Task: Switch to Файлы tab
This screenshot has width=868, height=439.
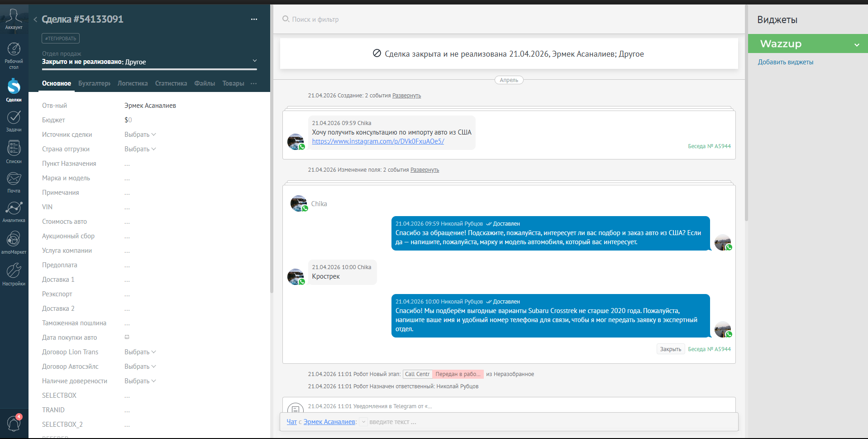Action: pyautogui.click(x=205, y=83)
